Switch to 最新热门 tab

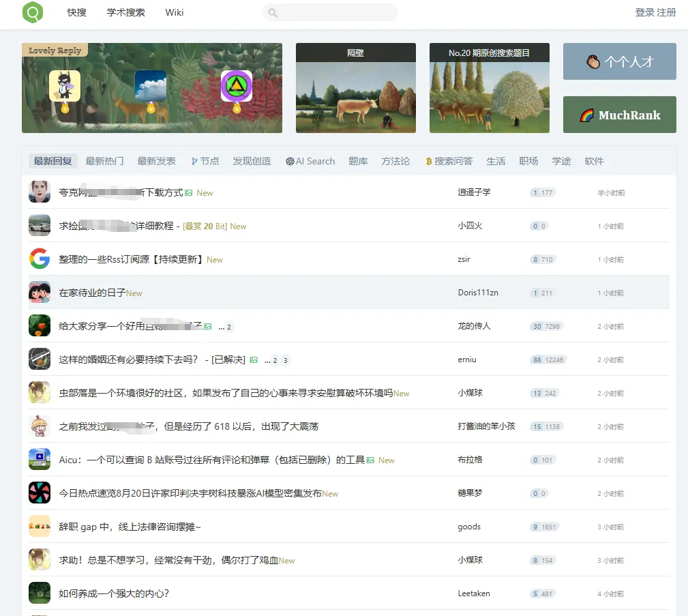coord(104,161)
